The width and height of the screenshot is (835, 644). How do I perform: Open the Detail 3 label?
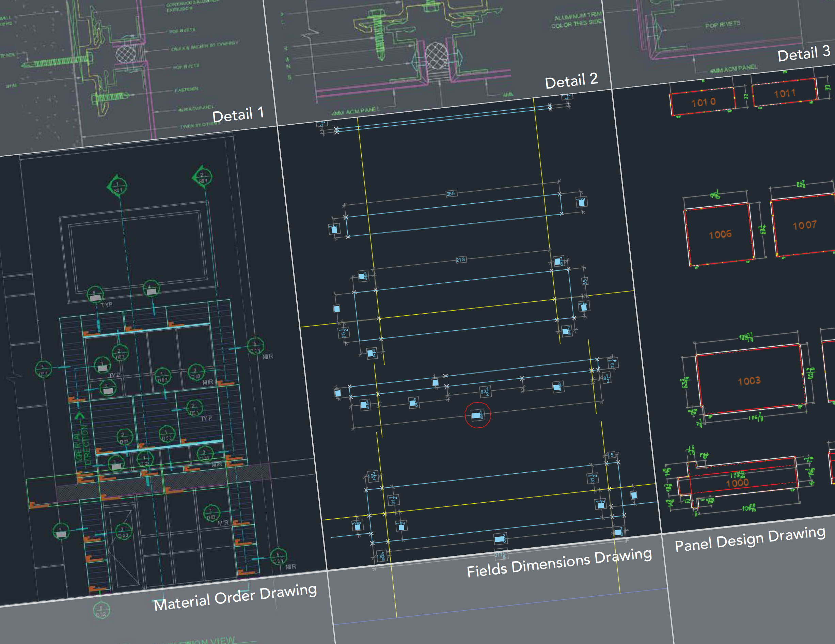click(x=804, y=53)
